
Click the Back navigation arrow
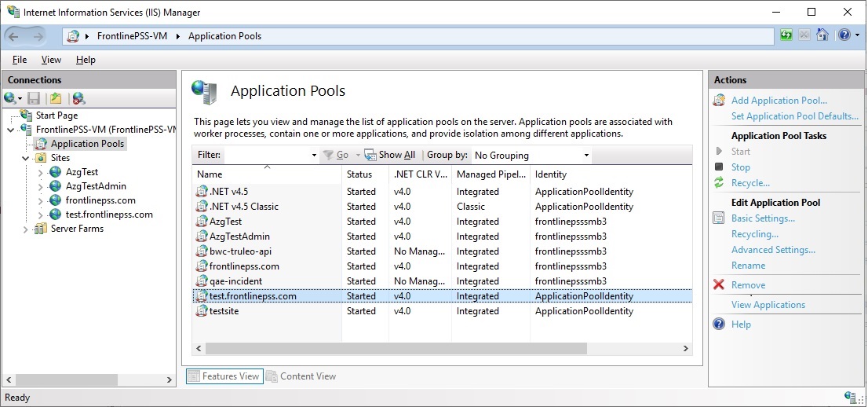tap(14, 36)
